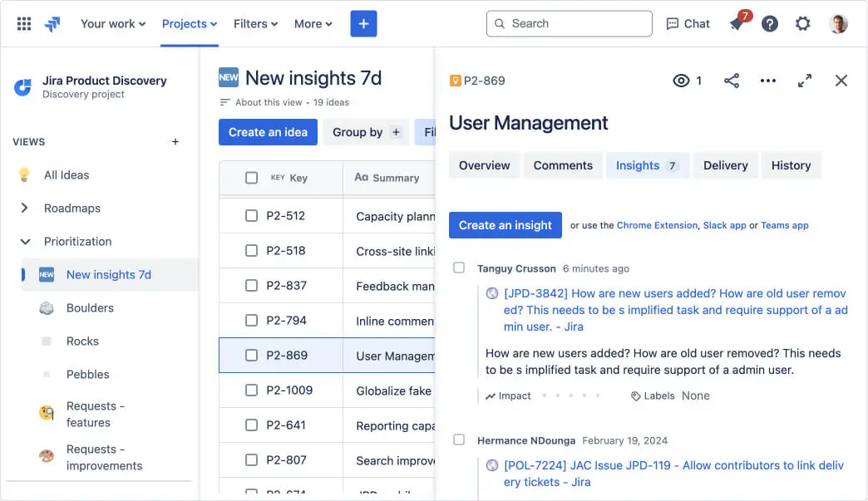
Task: Open the More dropdown
Action: tap(313, 24)
